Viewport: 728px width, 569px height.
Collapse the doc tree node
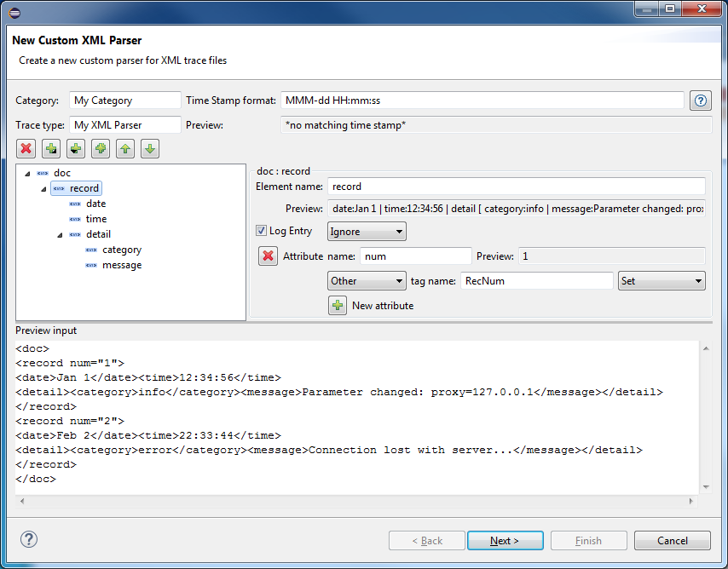(27, 174)
